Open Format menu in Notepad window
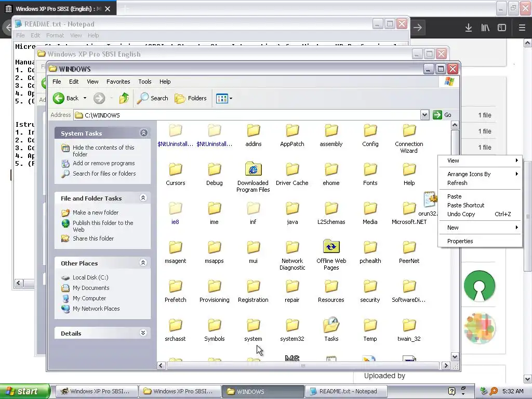 pos(55,35)
